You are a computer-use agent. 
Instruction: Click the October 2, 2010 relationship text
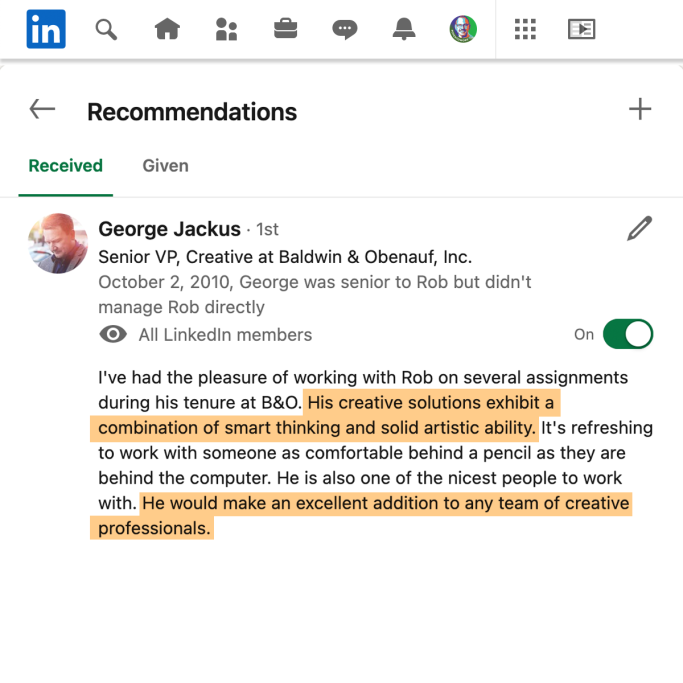coord(314,294)
